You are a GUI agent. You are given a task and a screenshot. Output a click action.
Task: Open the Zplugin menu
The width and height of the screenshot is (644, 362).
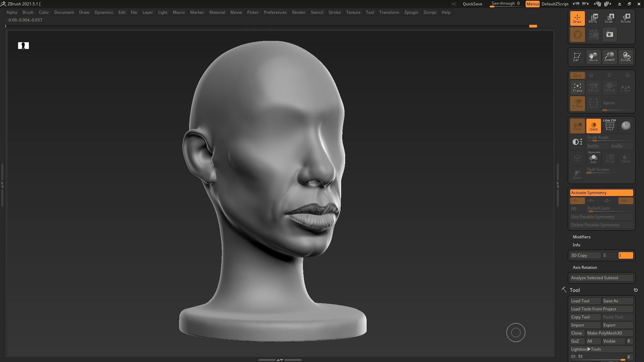pos(411,12)
